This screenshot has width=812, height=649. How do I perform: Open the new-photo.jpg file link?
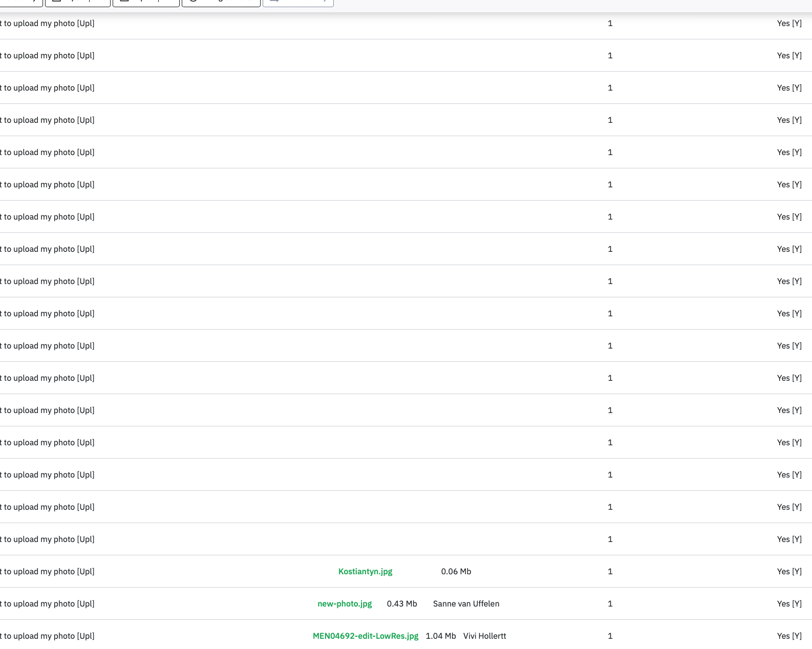pos(345,603)
